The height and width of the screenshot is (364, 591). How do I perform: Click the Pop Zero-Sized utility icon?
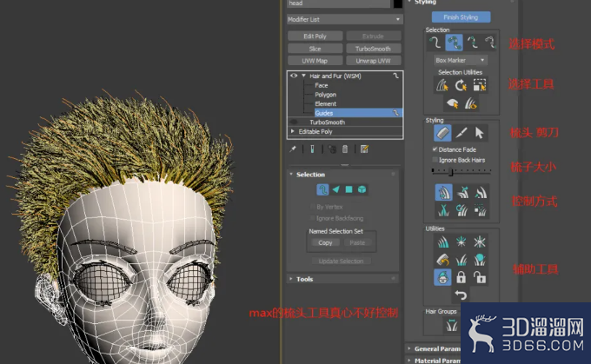point(480,242)
